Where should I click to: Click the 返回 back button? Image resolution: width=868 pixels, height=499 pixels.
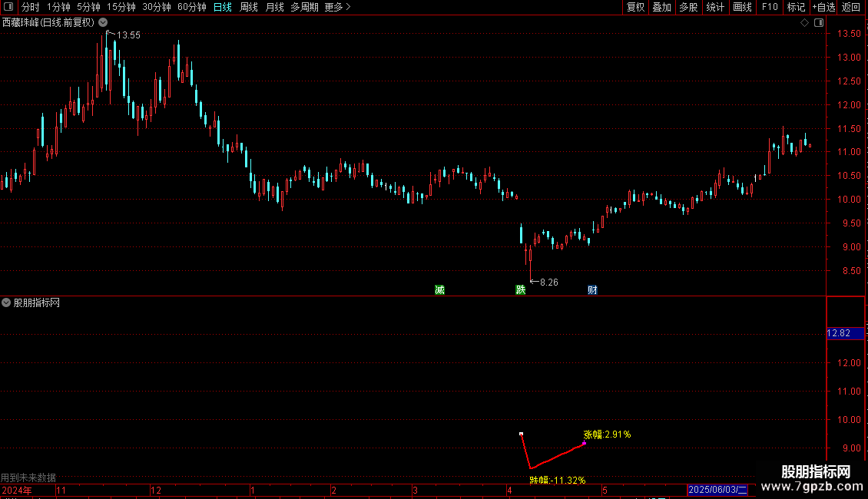pos(851,7)
